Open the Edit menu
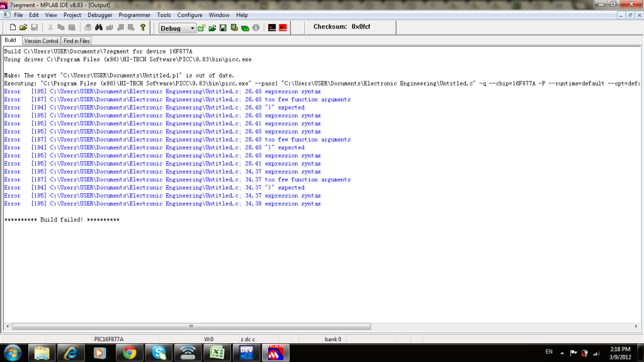Screen dimensions: 644x362 [33, 14]
